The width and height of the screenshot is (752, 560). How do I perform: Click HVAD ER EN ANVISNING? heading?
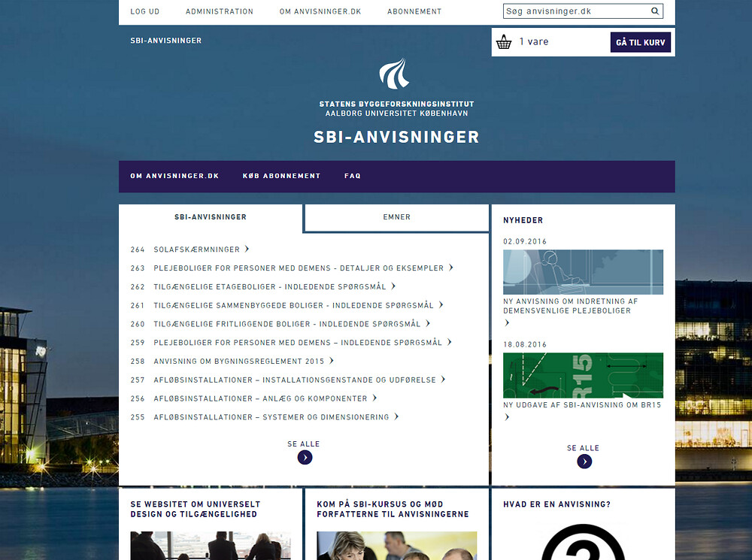(x=556, y=504)
